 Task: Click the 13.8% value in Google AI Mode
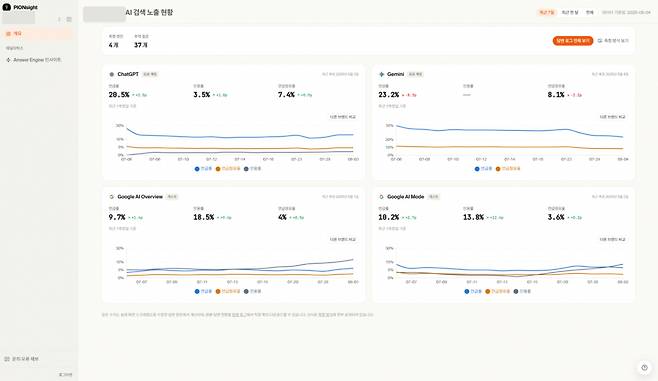coord(473,217)
